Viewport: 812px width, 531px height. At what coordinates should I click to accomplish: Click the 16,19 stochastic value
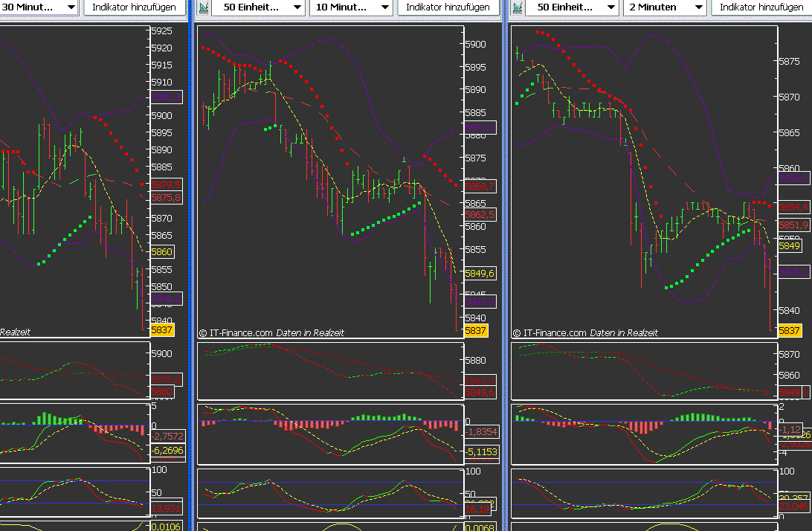(x=477, y=509)
